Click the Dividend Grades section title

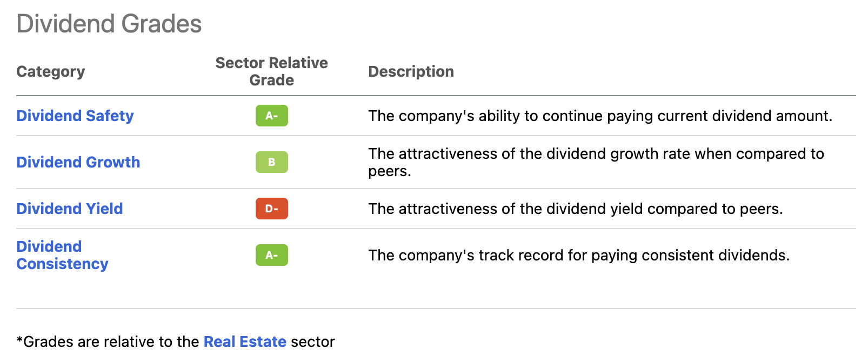click(x=109, y=24)
